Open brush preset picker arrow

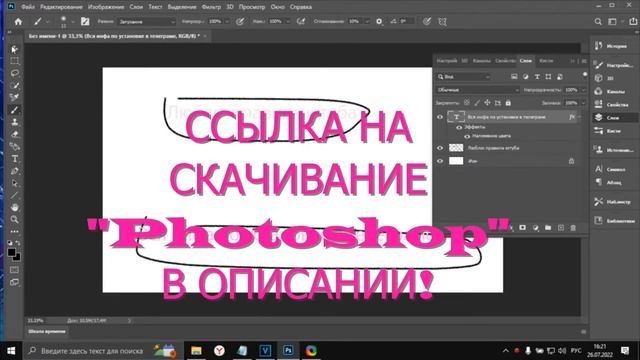[x=73, y=22]
